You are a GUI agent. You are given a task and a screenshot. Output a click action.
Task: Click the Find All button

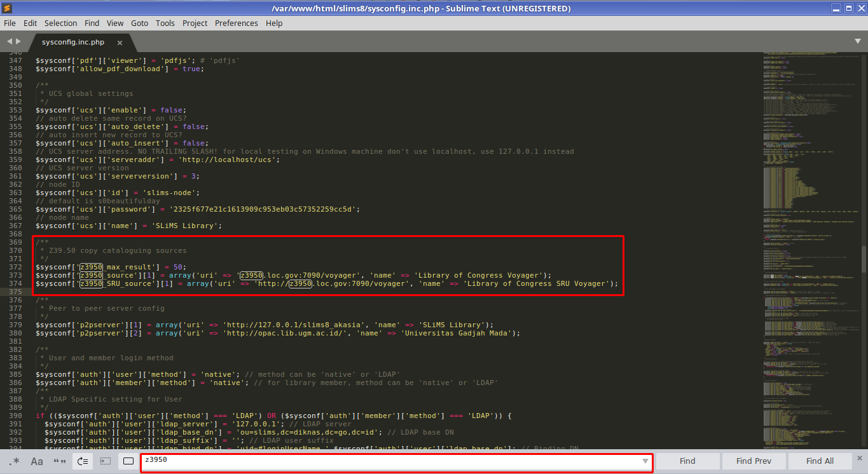click(x=820, y=461)
